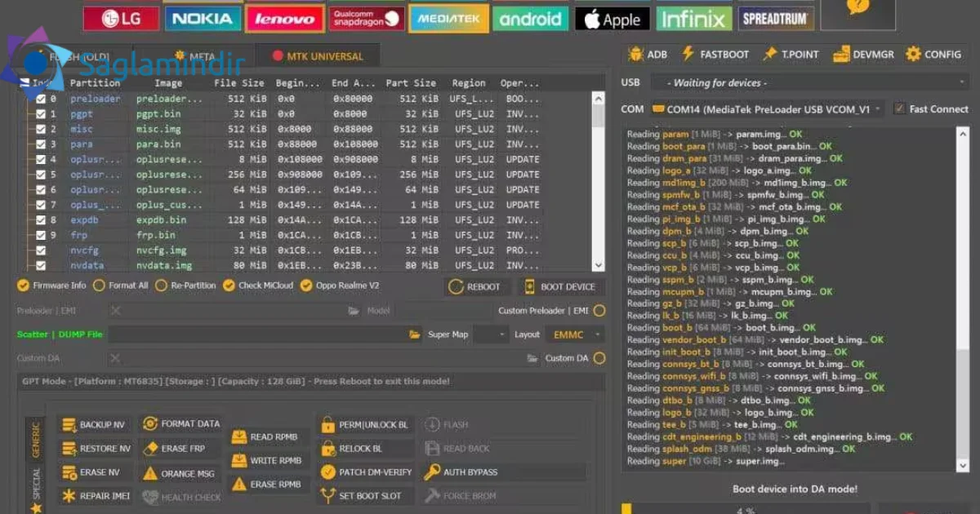Click ERASE RPMB warning button

pyautogui.click(x=268, y=485)
